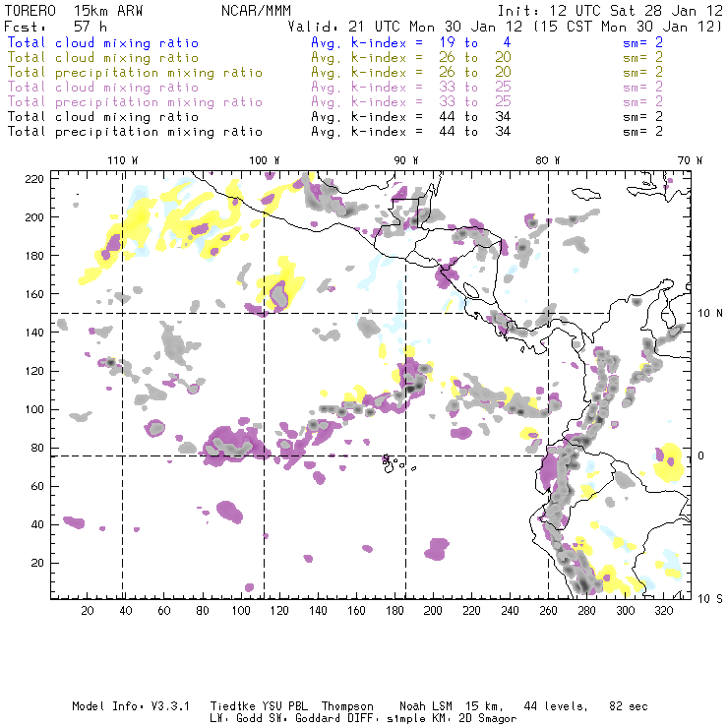This screenshot has height=728, width=728.
Task: Select the "44 levels," footer text
Action: tap(556, 706)
